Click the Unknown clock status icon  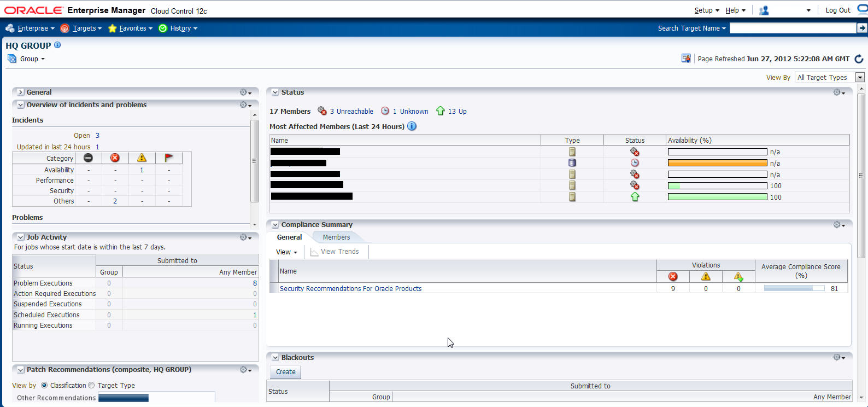(x=385, y=111)
